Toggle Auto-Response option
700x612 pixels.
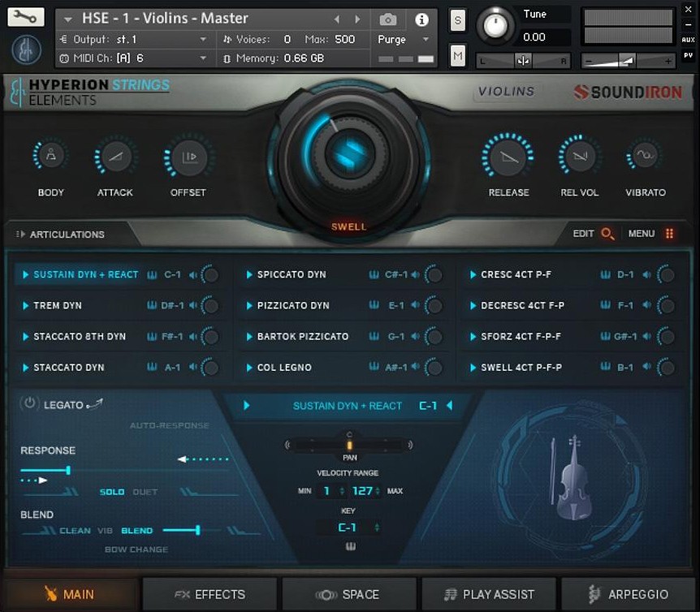[170, 425]
